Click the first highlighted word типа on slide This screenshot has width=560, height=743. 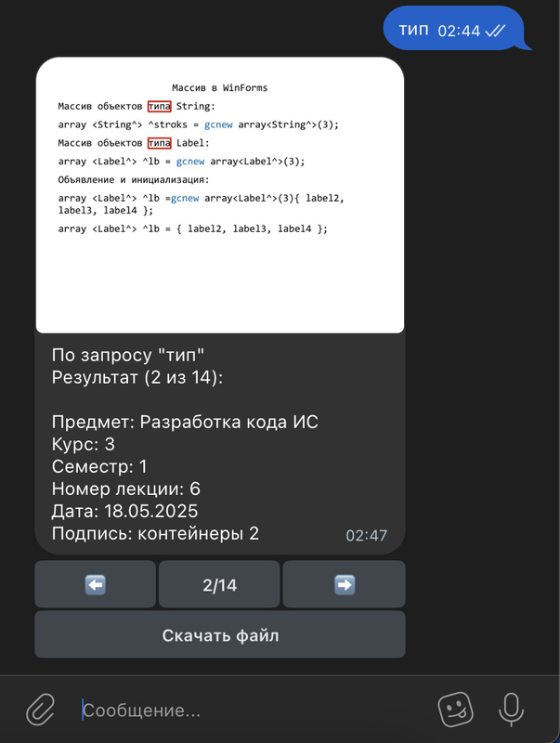(159, 106)
